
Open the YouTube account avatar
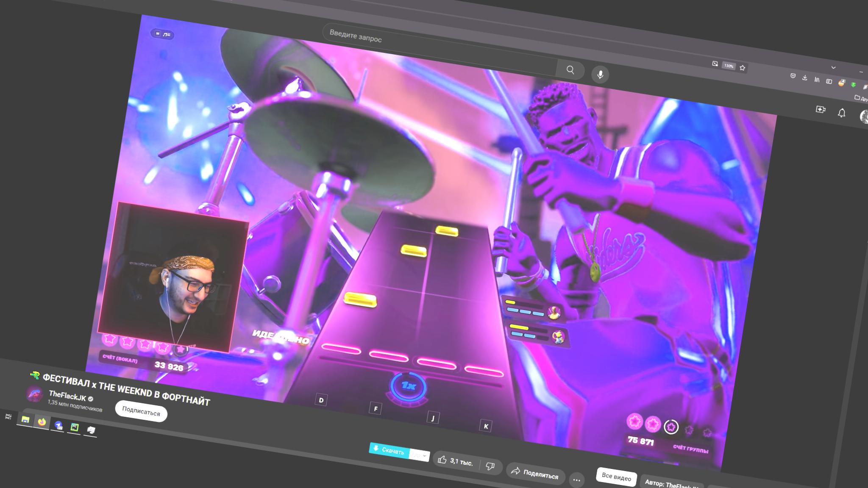(x=864, y=116)
